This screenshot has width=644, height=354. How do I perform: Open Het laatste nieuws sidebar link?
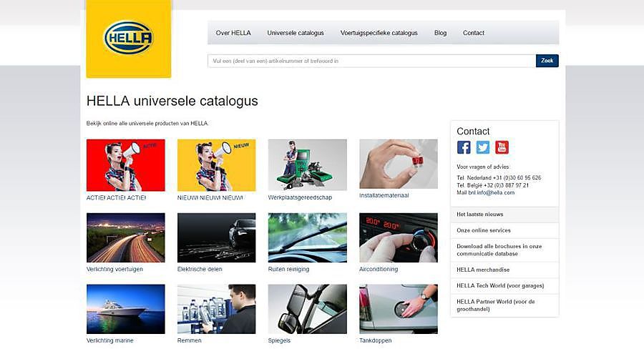504,215
